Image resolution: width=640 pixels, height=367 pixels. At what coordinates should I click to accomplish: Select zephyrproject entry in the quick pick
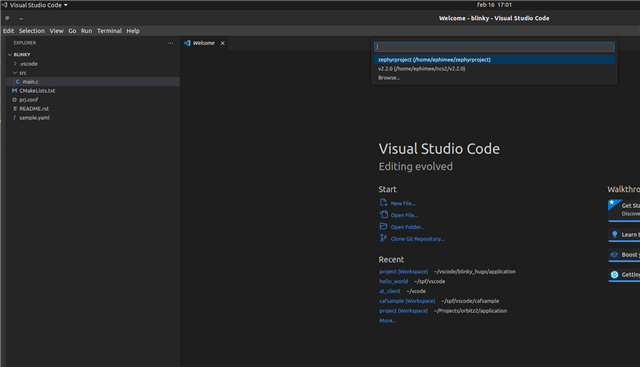[x=494, y=60]
